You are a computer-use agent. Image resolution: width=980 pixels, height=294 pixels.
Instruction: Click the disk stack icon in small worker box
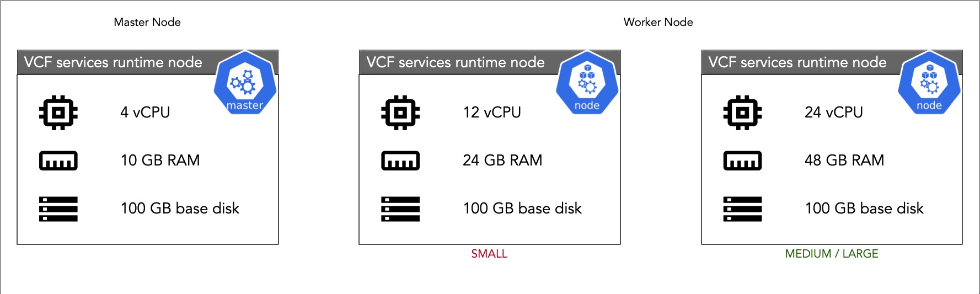400,209
